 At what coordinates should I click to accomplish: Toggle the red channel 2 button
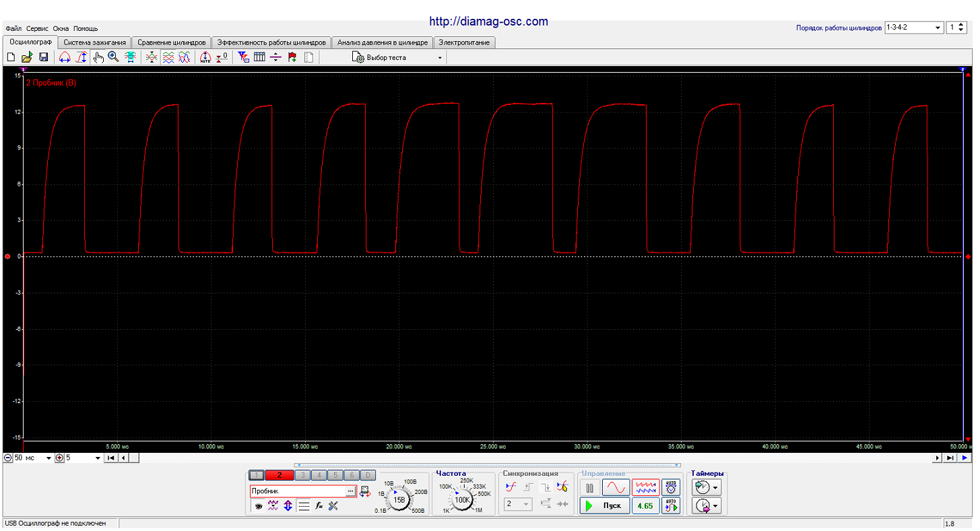coord(280,475)
